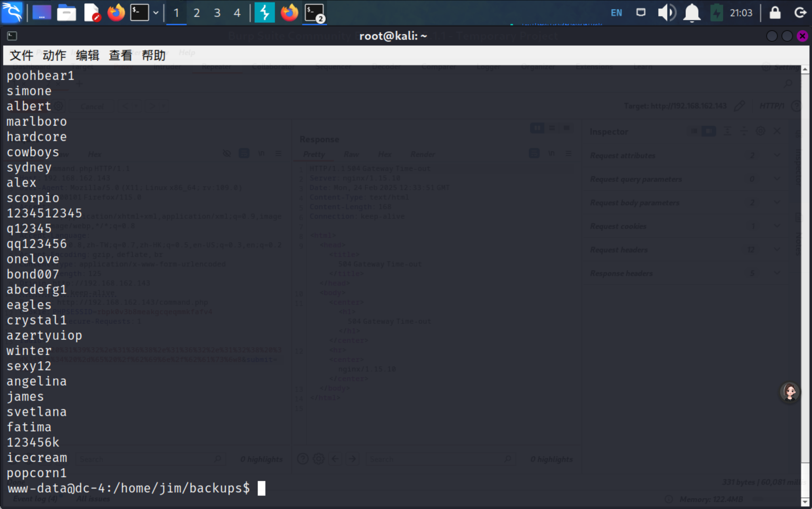Screen dimensions: 812x509
Task: Click the floating avatar assistant thumbnail
Action: (x=789, y=392)
